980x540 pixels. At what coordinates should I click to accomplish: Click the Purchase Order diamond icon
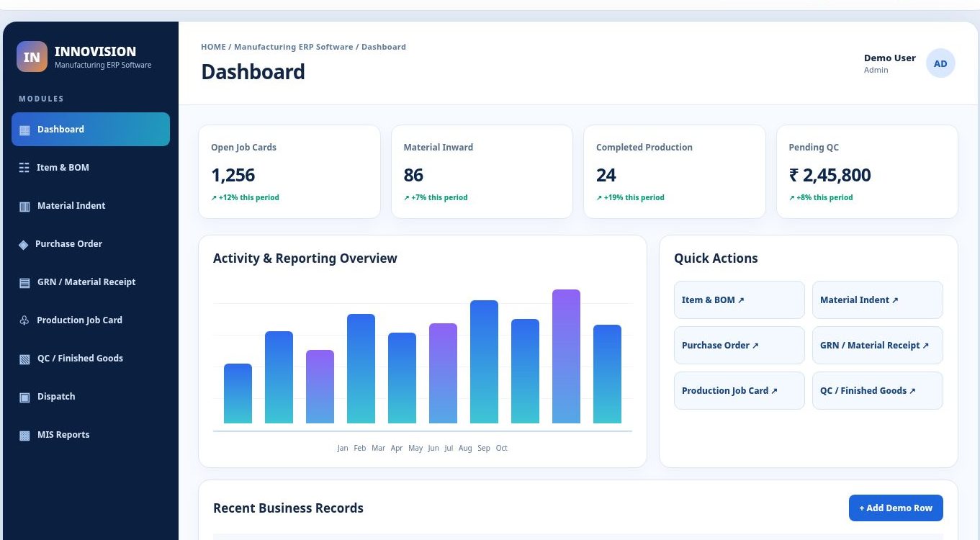23,245
